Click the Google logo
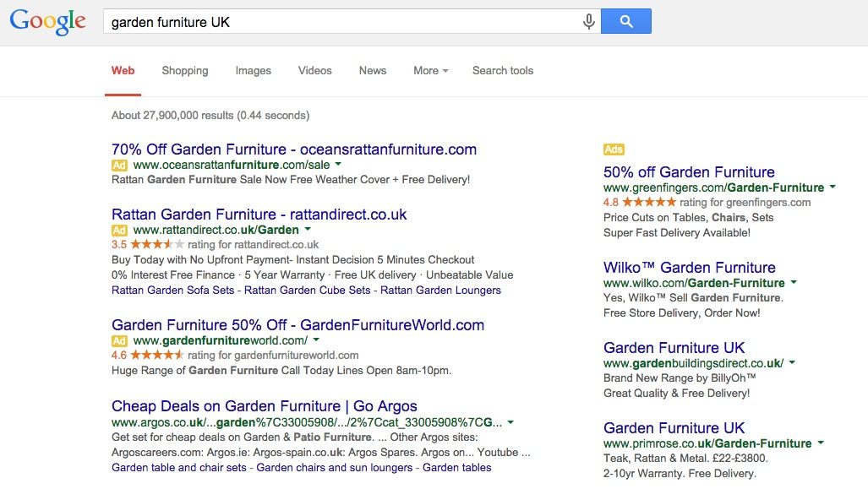The image size is (868, 489). (x=47, y=22)
